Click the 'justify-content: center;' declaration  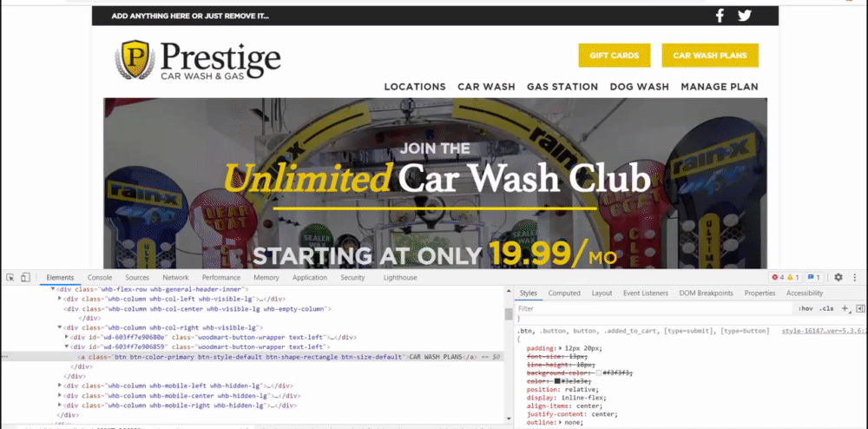572,414
